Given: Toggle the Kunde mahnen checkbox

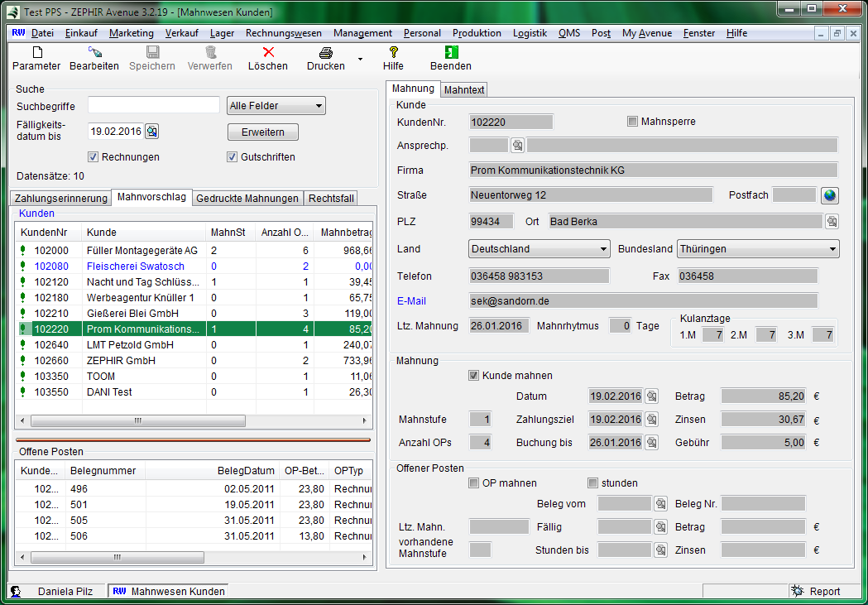Looking at the screenshot, I should pos(474,376).
